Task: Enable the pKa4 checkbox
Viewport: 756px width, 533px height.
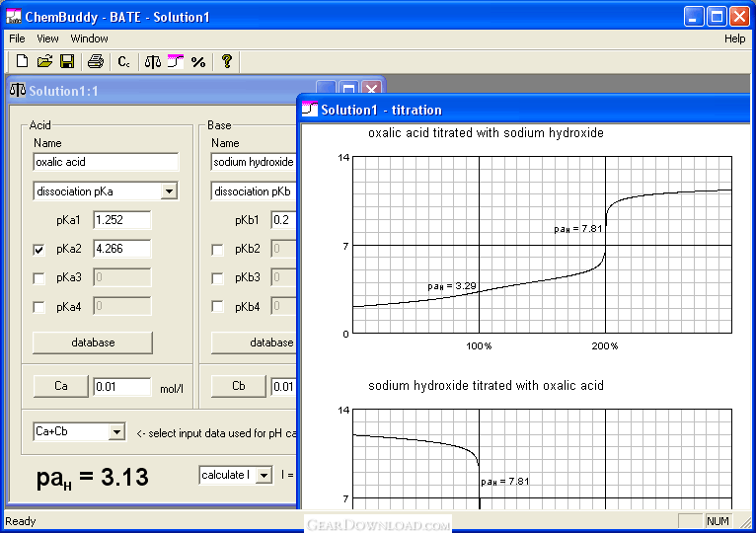Action: 39,307
